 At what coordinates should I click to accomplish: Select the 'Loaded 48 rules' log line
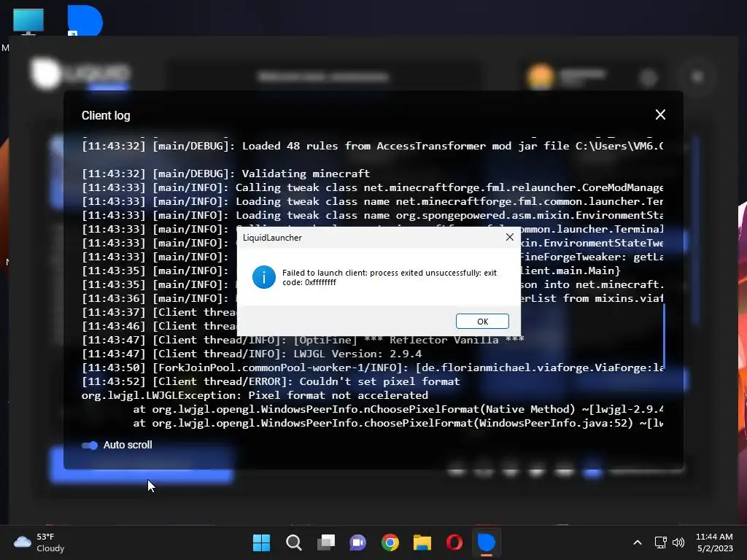[373, 146]
